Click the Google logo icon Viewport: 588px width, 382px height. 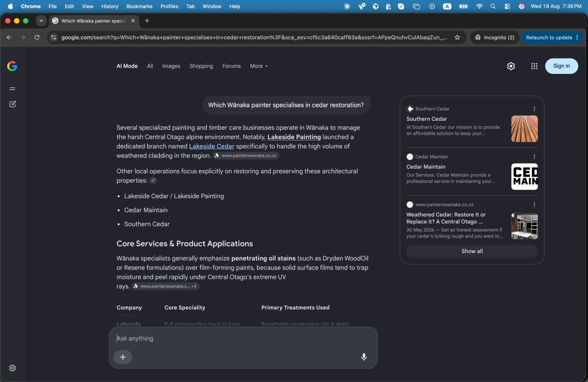(12, 66)
